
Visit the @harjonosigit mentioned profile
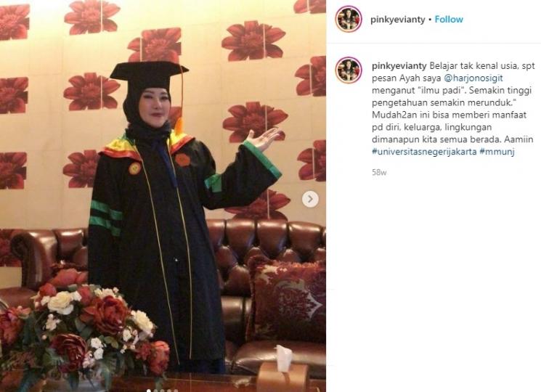tap(473, 78)
